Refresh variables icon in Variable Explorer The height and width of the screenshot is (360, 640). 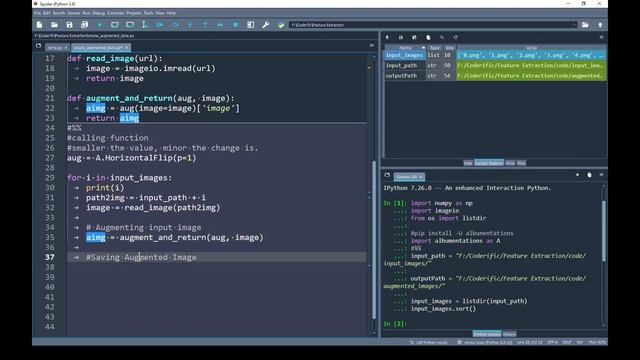pos(456,37)
